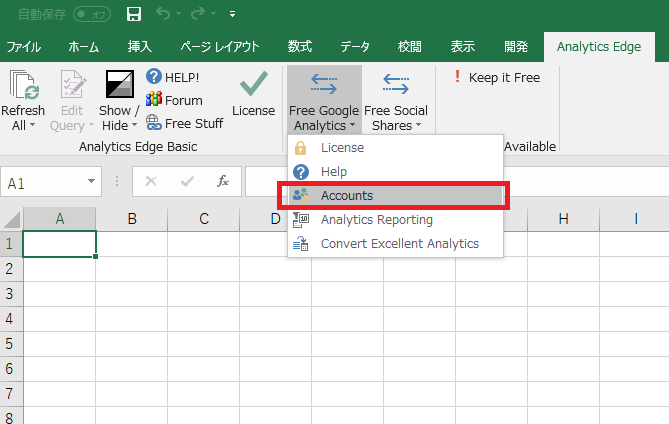Select row 2 header
This screenshot has width=669, height=424.
click(11, 269)
